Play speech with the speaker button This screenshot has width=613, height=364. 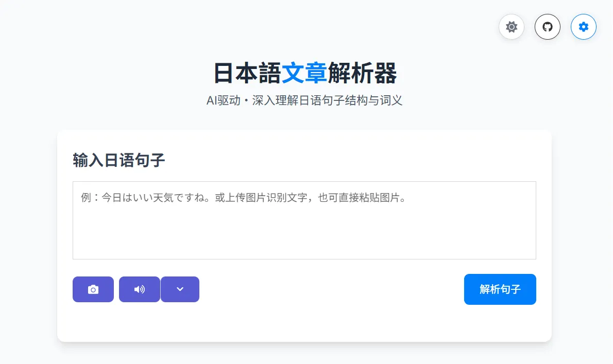(x=140, y=289)
